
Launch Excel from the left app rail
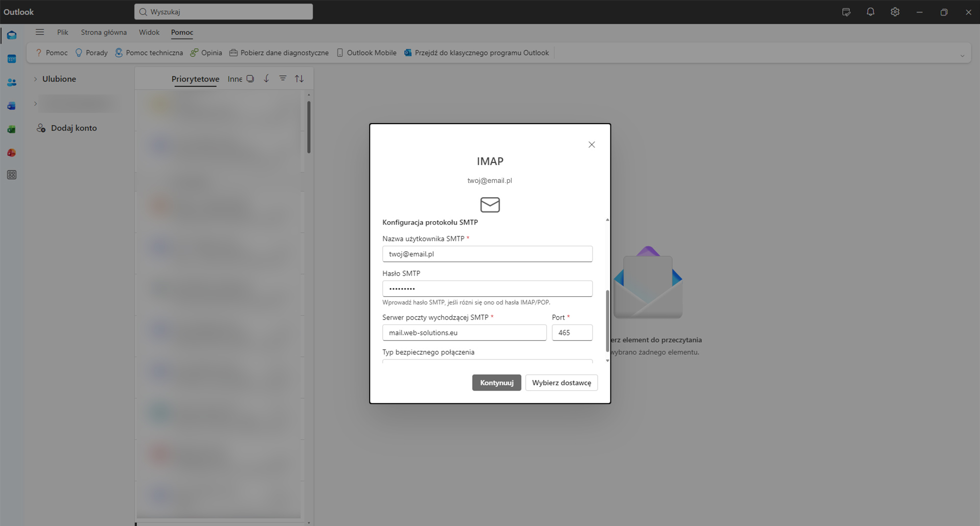point(12,130)
